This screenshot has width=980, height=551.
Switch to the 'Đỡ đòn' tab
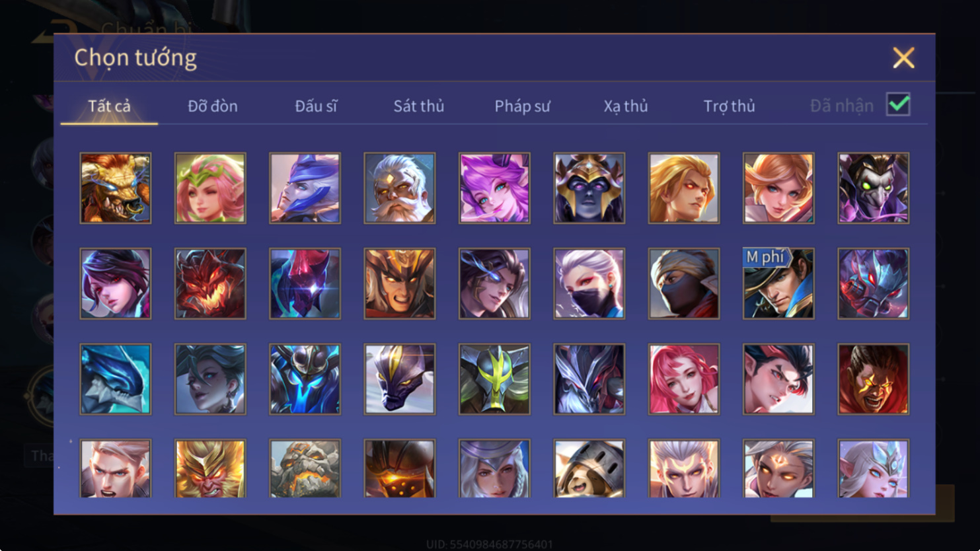[x=213, y=106]
